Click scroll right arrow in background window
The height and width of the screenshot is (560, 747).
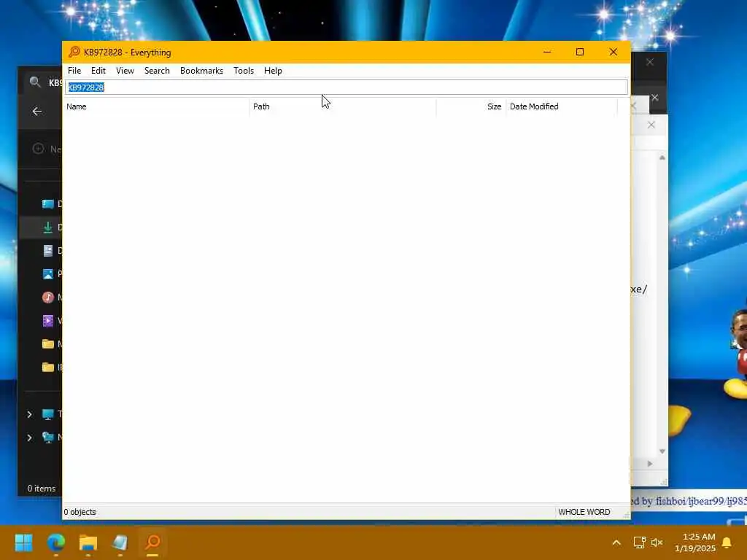pyautogui.click(x=650, y=464)
